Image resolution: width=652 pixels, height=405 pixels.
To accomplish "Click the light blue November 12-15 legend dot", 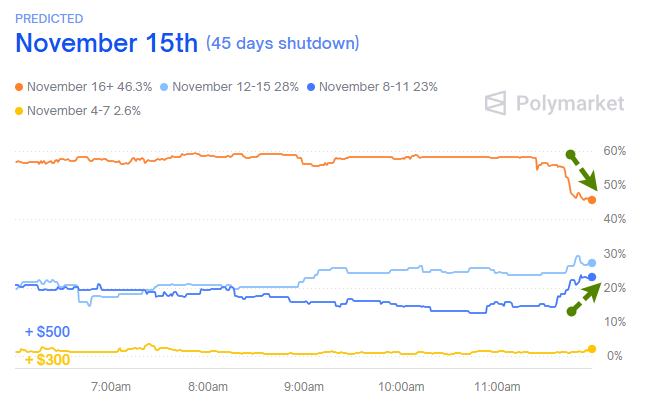I will point(165,86).
